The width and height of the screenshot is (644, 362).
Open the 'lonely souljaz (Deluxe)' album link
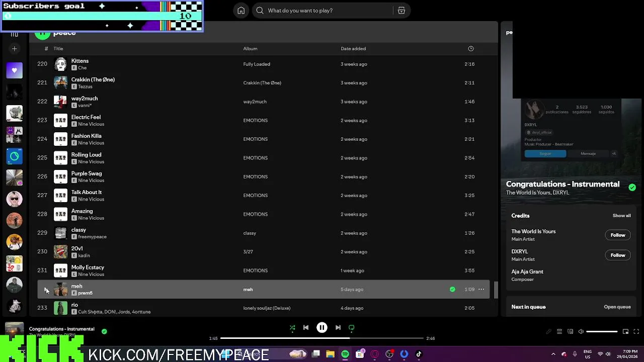point(267,308)
